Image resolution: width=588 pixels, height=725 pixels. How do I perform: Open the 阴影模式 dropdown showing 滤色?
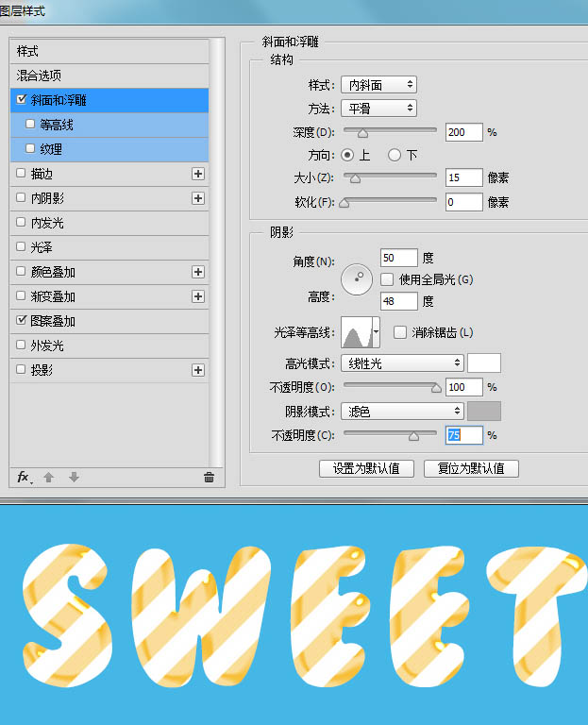402,411
